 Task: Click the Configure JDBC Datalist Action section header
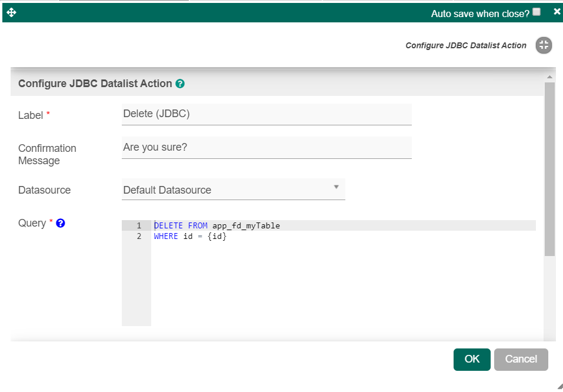pos(95,84)
